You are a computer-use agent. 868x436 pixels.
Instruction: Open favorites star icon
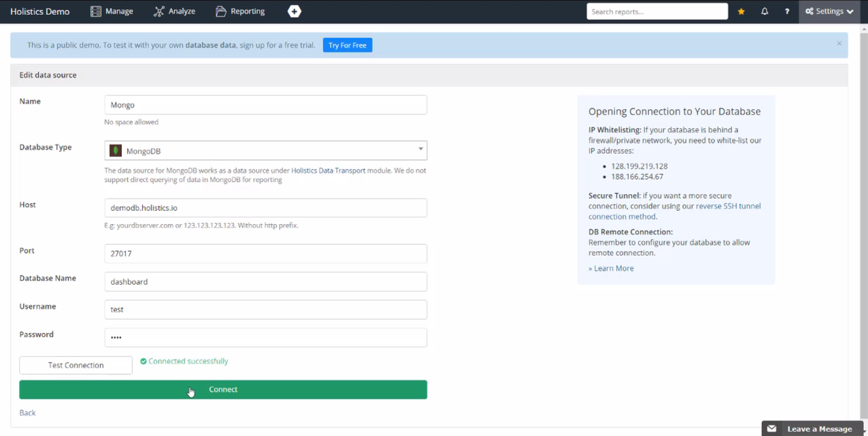click(x=741, y=11)
